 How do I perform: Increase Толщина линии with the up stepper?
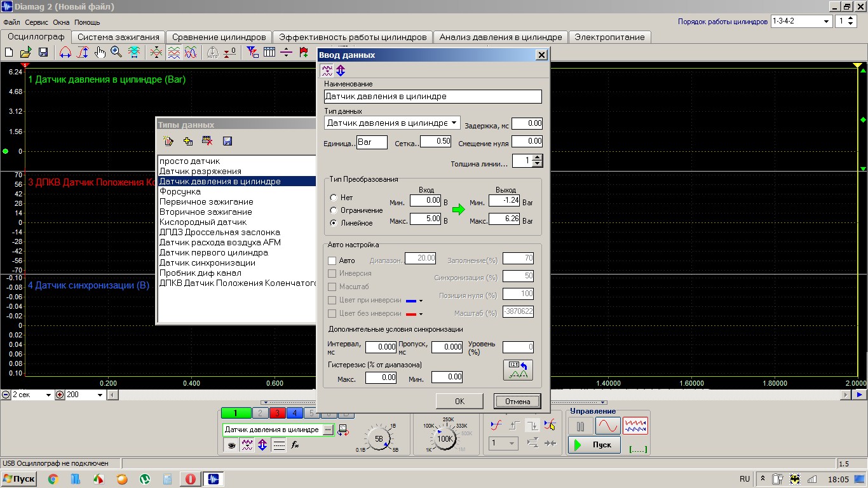(538, 158)
